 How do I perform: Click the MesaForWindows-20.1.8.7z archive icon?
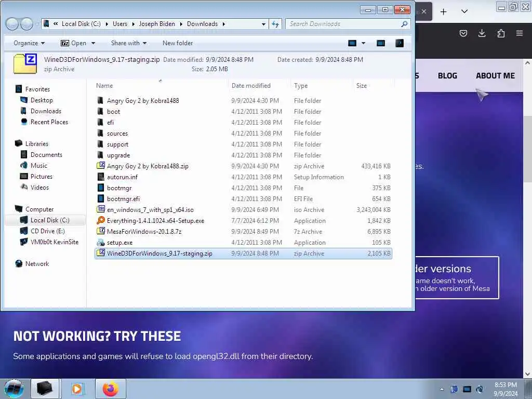pyautogui.click(x=101, y=231)
